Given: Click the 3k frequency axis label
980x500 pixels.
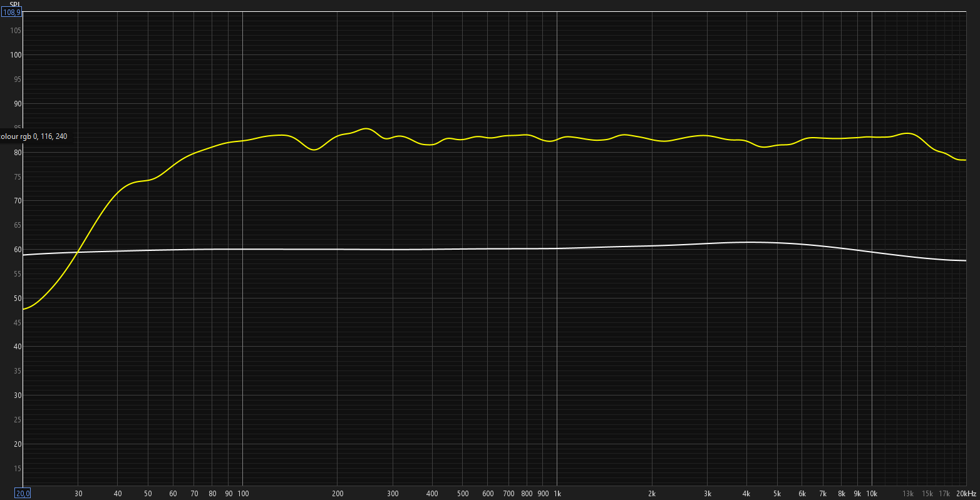Looking at the screenshot, I should [708, 494].
